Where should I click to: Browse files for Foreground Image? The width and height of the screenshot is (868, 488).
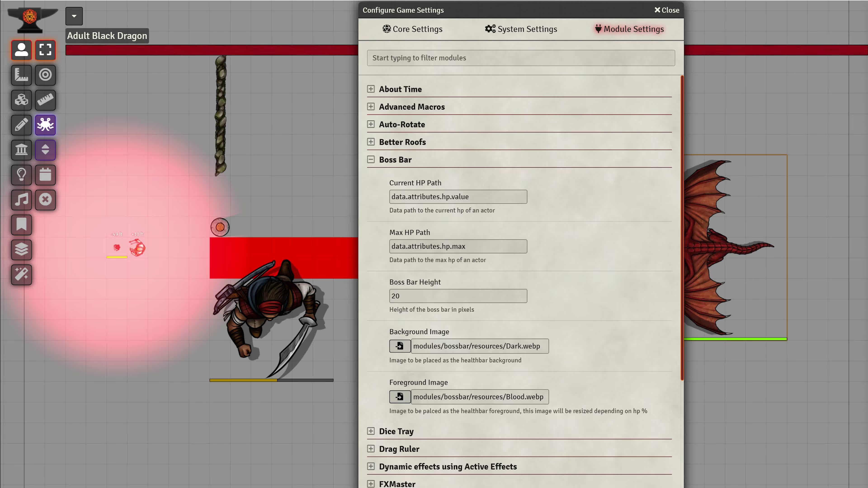click(x=400, y=397)
